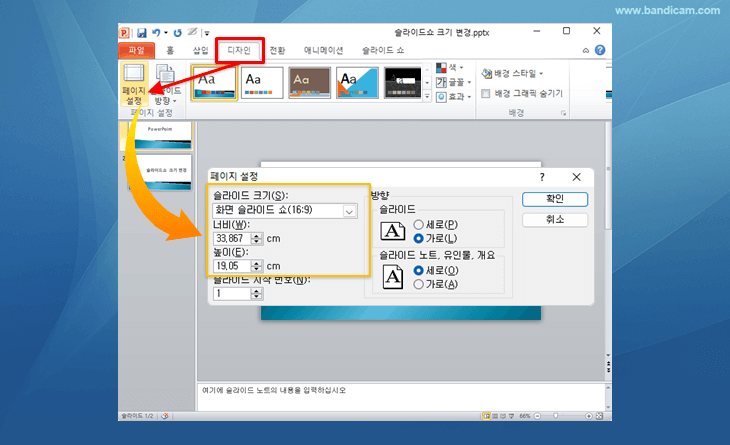Select the brown design theme thumbnail

(x=310, y=83)
